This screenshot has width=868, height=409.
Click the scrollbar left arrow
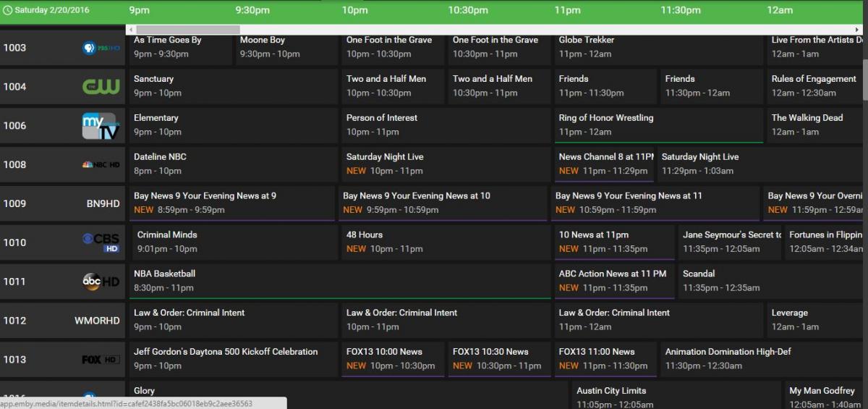[130, 30]
